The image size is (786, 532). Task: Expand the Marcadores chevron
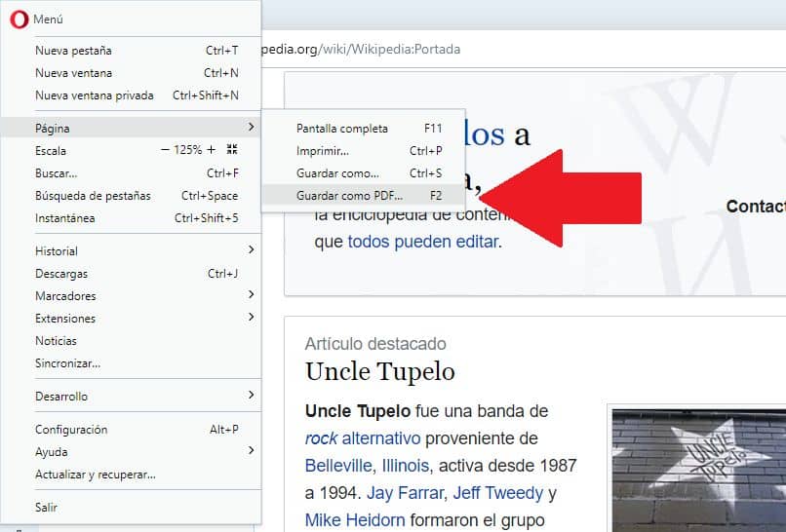coord(252,294)
